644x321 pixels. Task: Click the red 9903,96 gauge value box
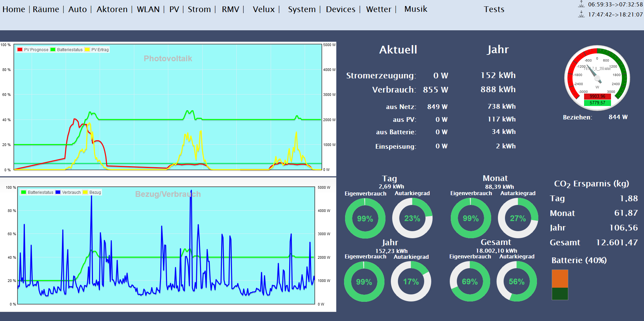click(x=597, y=97)
